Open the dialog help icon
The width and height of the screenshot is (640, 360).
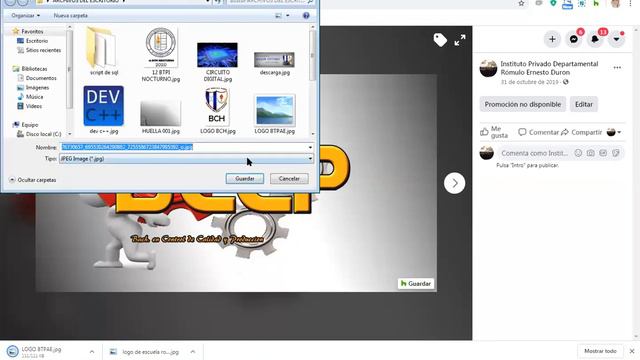coord(306,16)
